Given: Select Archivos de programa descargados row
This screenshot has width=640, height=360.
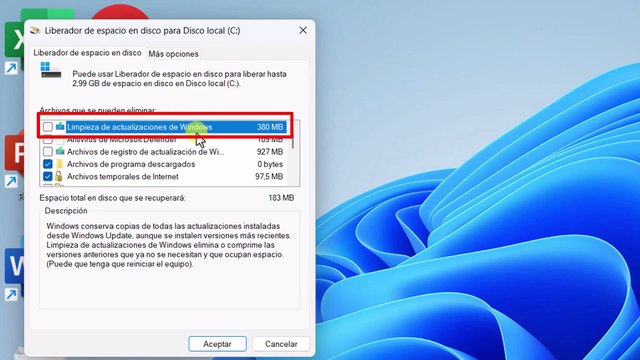Looking at the screenshot, I should pyautogui.click(x=163, y=164).
